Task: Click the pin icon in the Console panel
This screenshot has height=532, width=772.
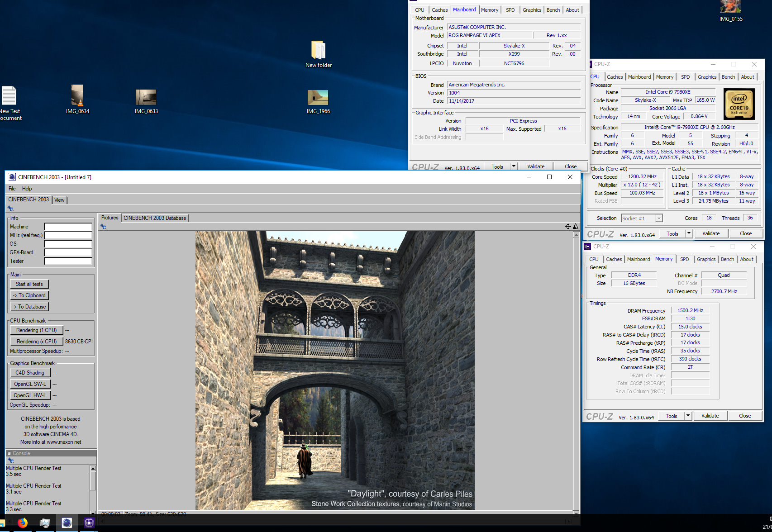Action: click(x=10, y=460)
